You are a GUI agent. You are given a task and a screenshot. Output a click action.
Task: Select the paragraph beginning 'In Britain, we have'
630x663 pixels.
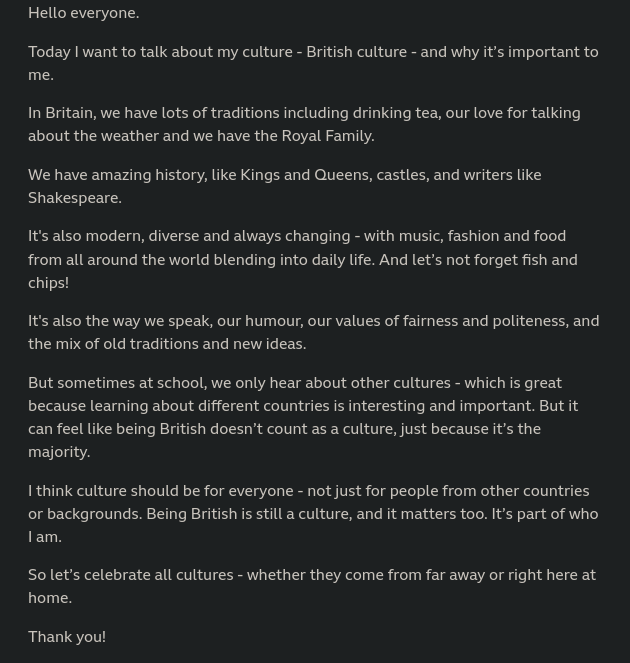[x=304, y=125]
